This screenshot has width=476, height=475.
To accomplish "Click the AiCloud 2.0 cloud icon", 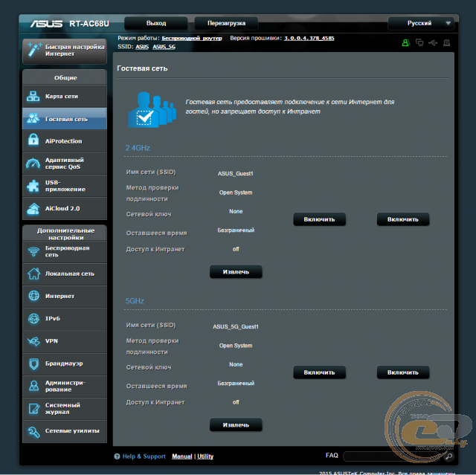I will click(x=33, y=209).
